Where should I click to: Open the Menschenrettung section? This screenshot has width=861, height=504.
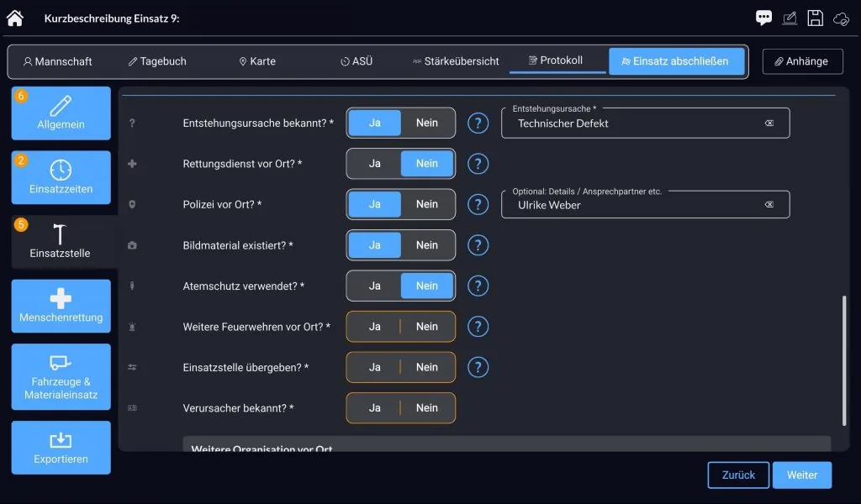pyautogui.click(x=61, y=306)
